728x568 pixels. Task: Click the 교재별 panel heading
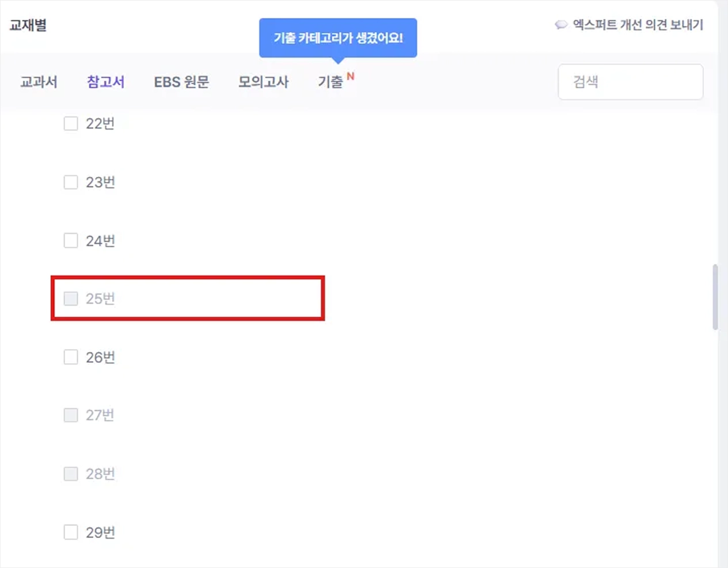point(28,25)
